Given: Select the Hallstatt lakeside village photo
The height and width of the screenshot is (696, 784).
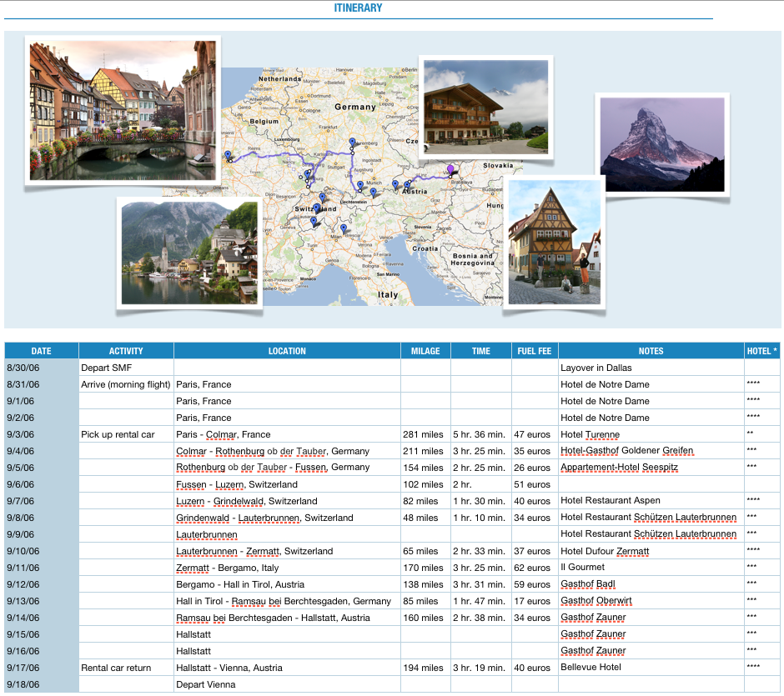Looking at the screenshot, I should tap(189, 253).
